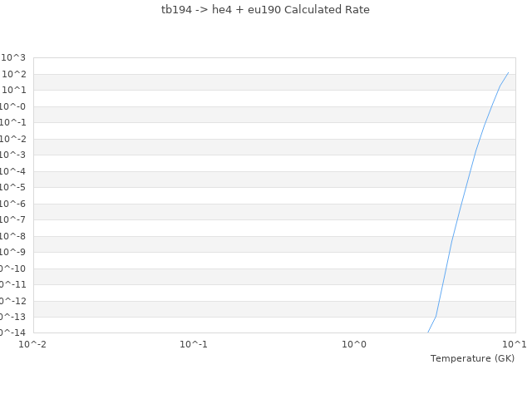
Task: Click the top end of the blue rate curve
Action: point(508,72)
